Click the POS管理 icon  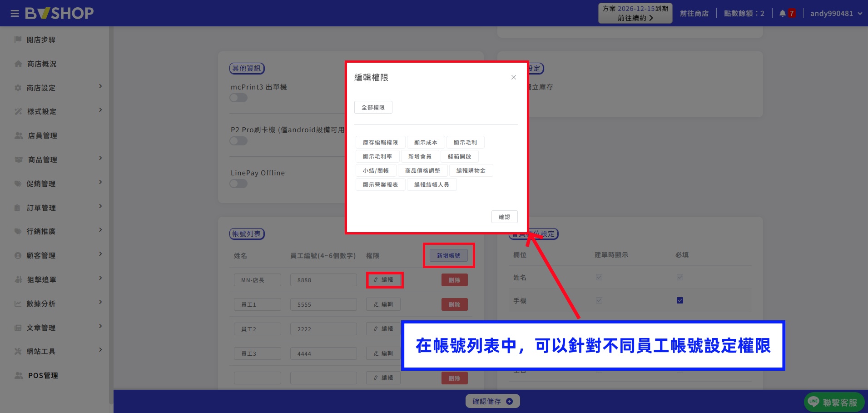tap(19, 375)
